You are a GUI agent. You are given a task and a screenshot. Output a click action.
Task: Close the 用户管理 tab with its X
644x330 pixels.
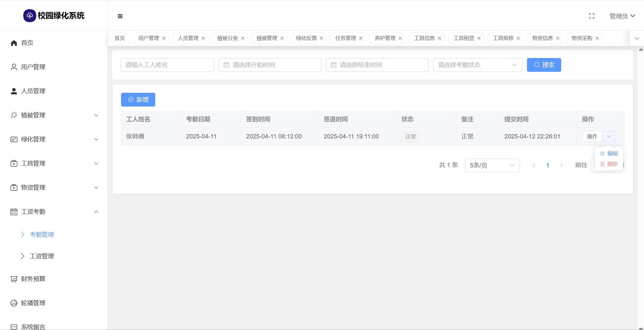(164, 38)
